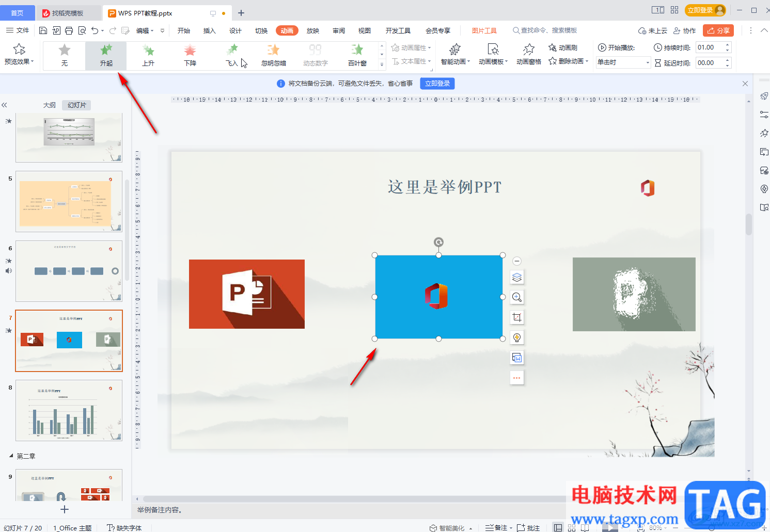Switch to the 切换 transitions tab
Image resolution: width=770 pixels, height=532 pixels.
tap(261, 31)
